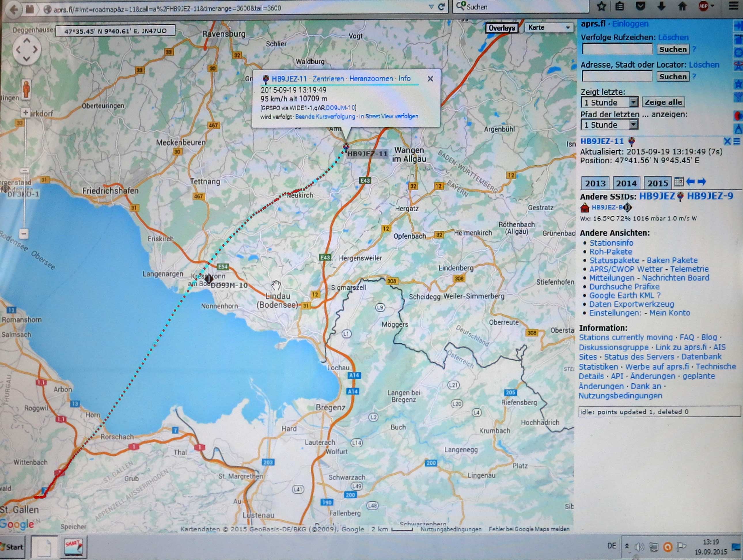Collapse sidebar with top right arrow icon
The width and height of the screenshot is (743, 560).
coord(738,25)
